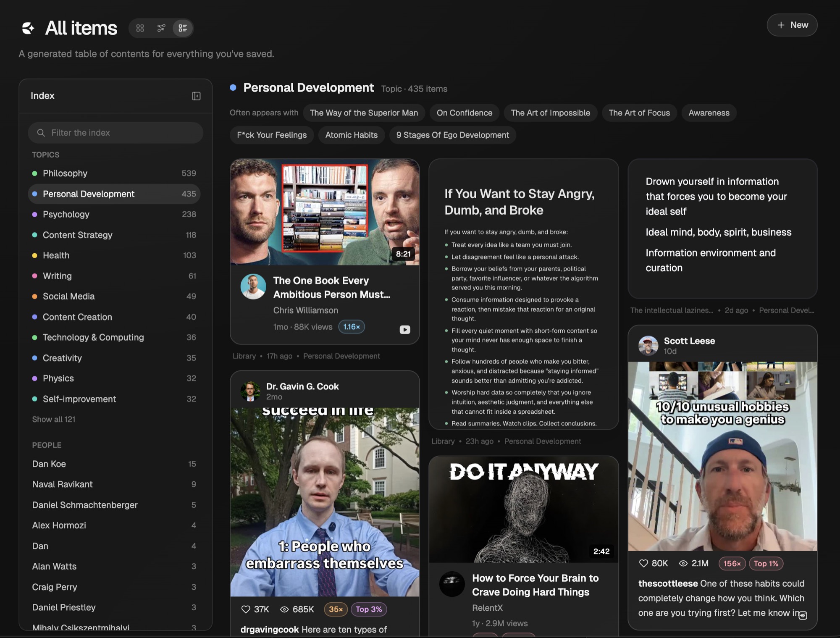Click Chris Williamson's channel avatar

(x=253, y=287)
